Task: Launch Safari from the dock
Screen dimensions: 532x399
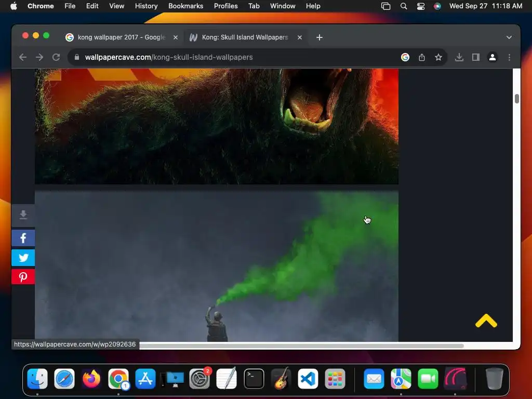Action: pyautogui.click(x=64, y=378)
